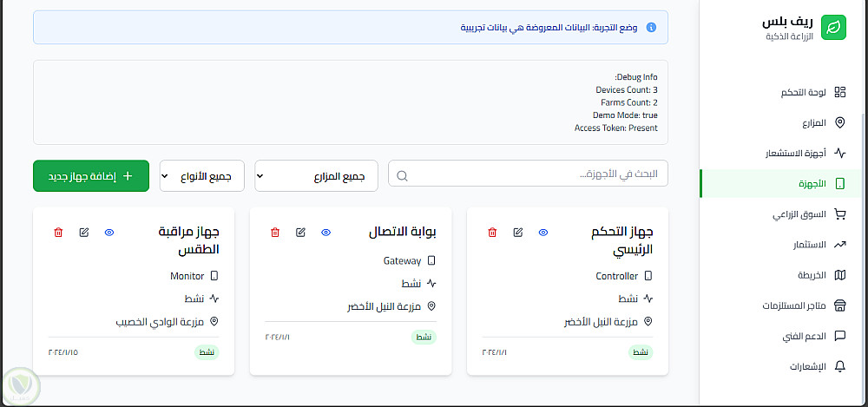This screenshot has height=407, width=868.
Task: View جهاز التحكم الرئيسي with eye icon
Action: coord(542,233)
